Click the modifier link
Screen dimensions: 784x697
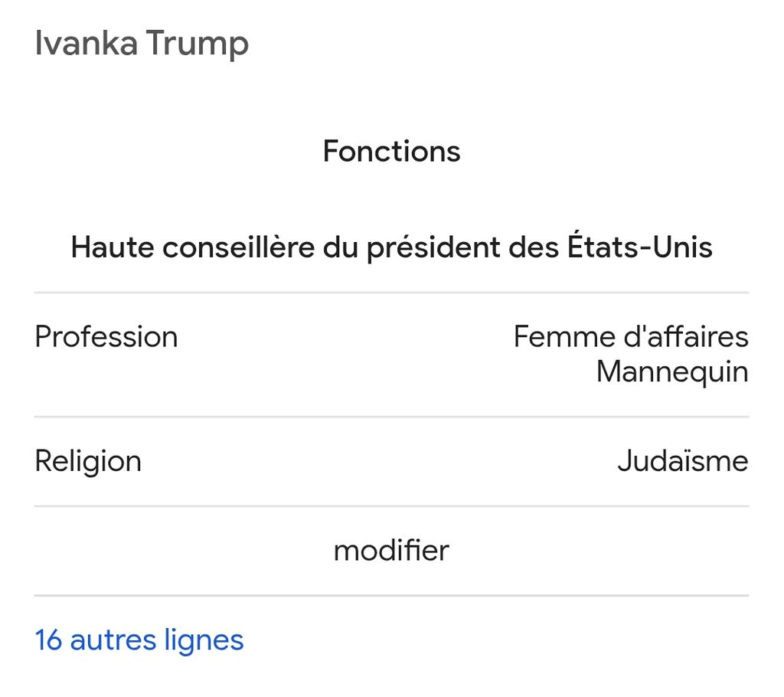pos(391,551)
